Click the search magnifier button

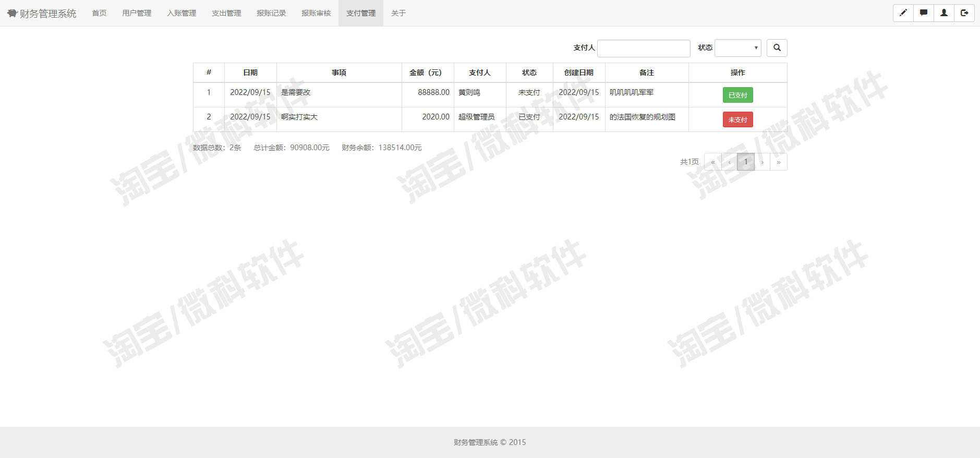(777, 47)
